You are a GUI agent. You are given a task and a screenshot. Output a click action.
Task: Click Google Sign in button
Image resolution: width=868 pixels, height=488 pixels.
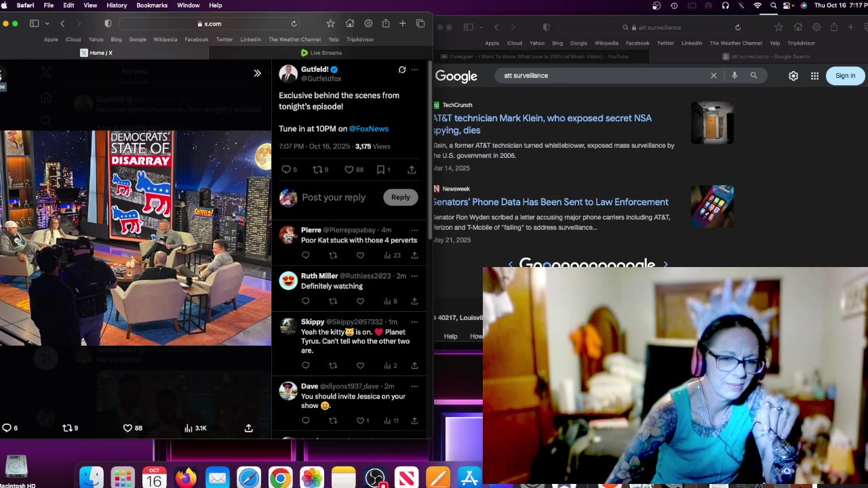click(x=845, y=75)
